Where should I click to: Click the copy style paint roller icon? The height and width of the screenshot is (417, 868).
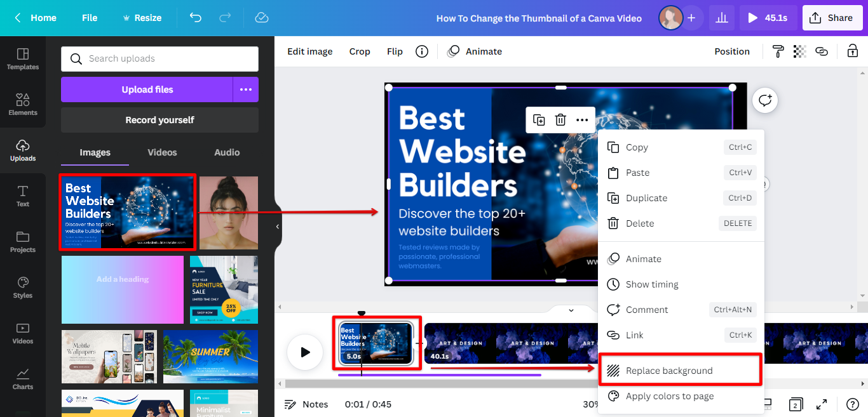click(x=778, y=51)
